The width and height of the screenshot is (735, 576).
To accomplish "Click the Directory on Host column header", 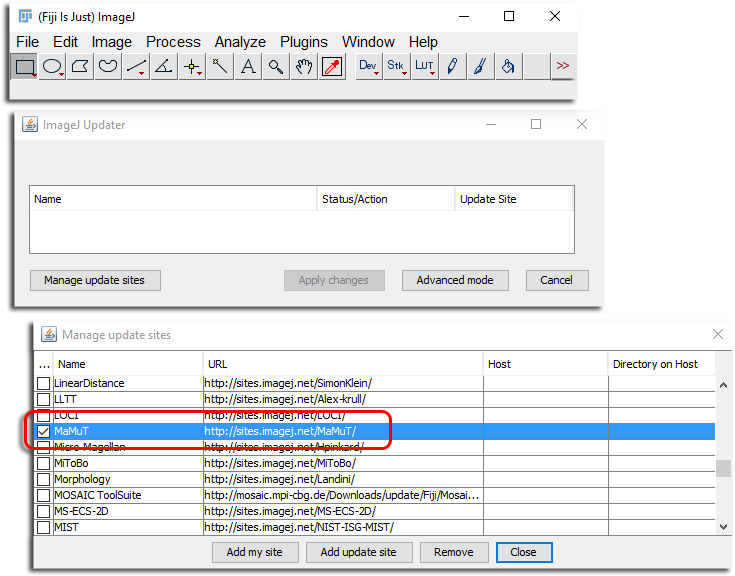I will [x=661, y=364].
